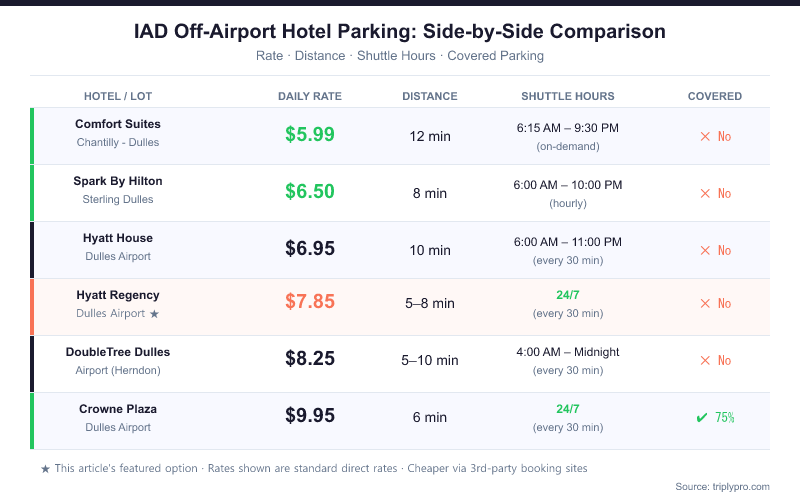Click the star in the footnote text
This screenshot has height=500, width=800.
pyautogui.click(x=45, y=468)
